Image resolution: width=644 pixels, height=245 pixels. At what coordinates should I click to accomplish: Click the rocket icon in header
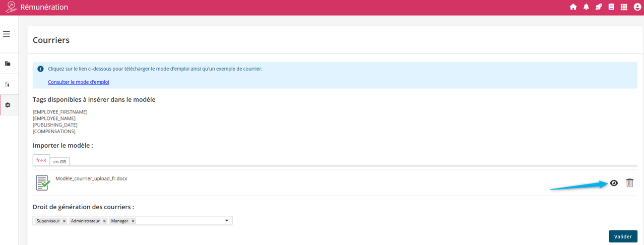click(599, 7)
